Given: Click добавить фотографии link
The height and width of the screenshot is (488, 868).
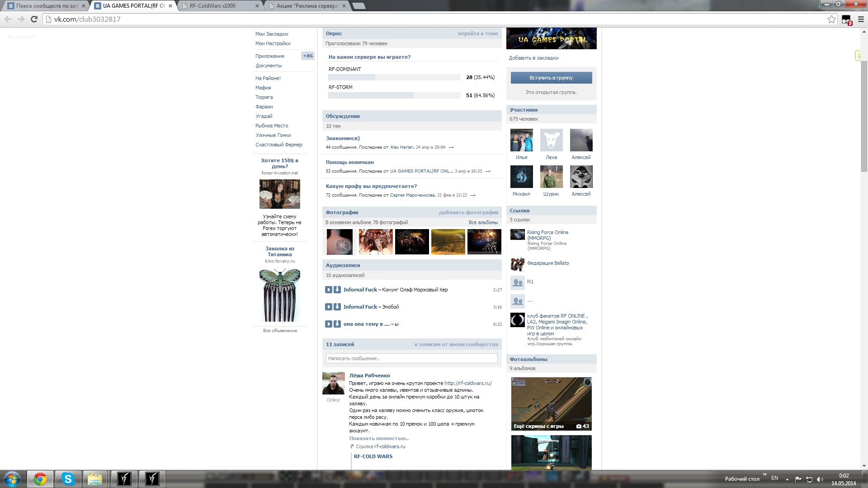Looking at the screenshot, I should (x=468, y=212).
